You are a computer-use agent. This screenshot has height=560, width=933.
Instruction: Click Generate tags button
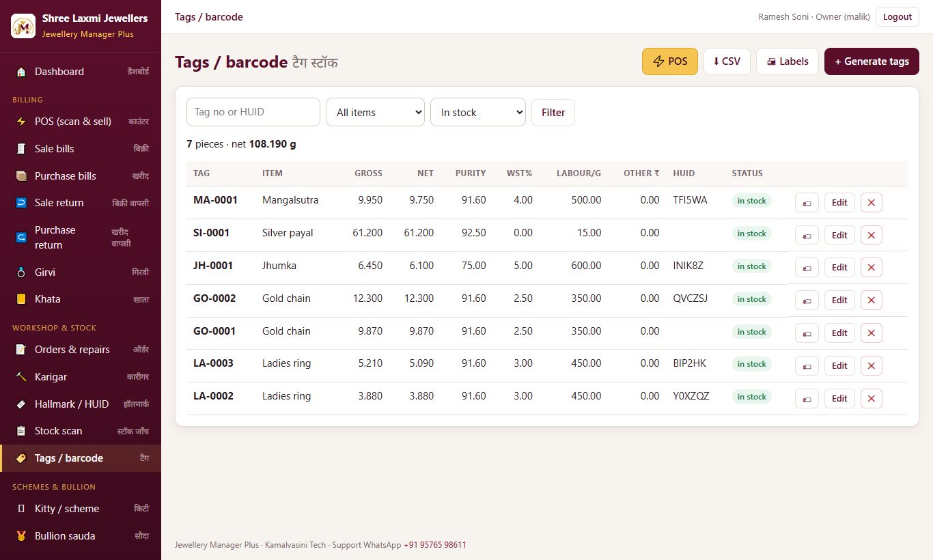point(872,61)
